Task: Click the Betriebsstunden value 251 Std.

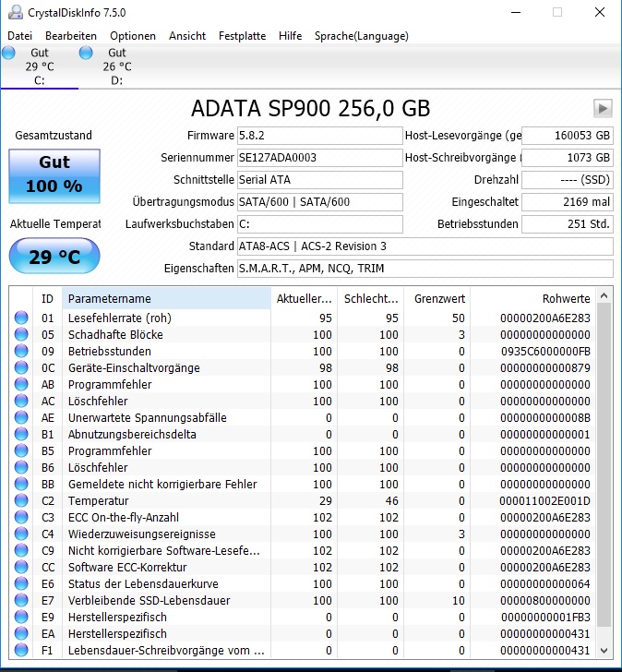Action: click(x=568, y=224)
